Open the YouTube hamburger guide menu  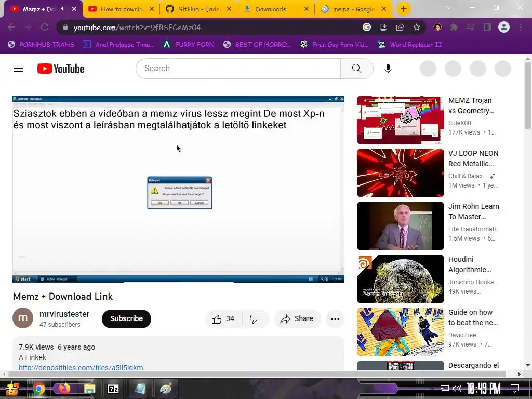click(x=19, y=69)
